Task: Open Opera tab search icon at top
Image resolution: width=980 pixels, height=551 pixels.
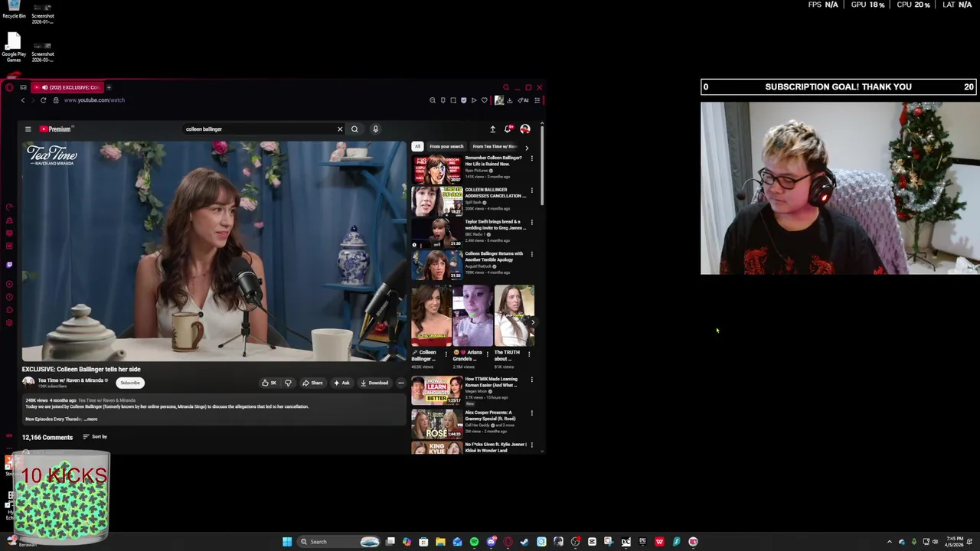Action: [505, 87]
